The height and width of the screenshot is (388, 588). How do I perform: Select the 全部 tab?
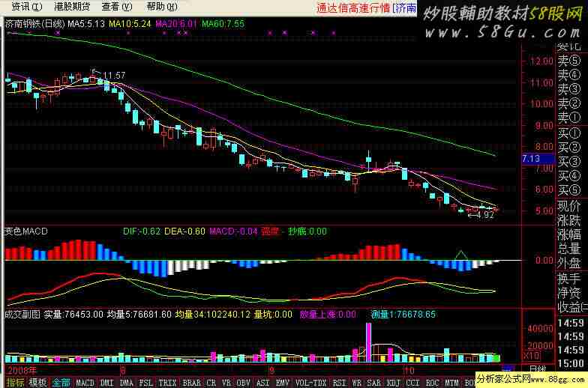click(61, 382)
